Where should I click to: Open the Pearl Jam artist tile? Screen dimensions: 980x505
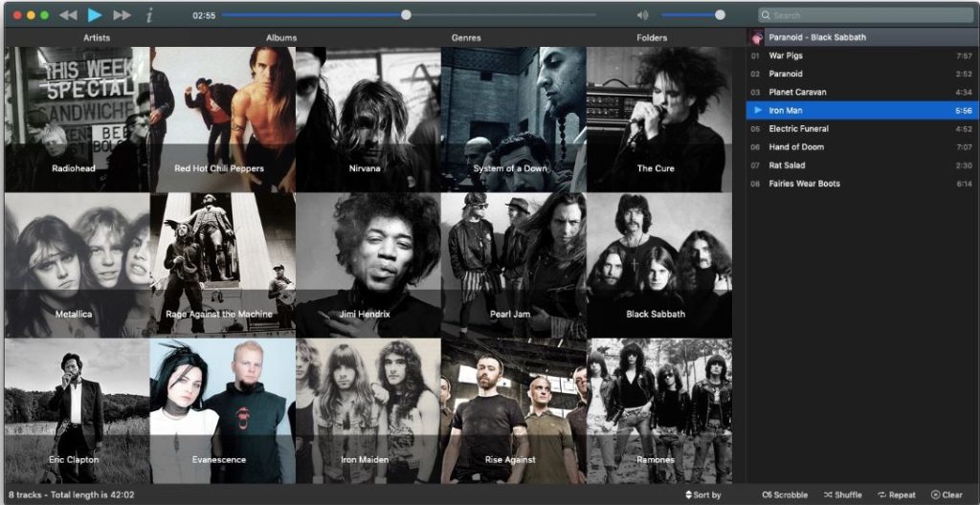click(x=514, y=265)
